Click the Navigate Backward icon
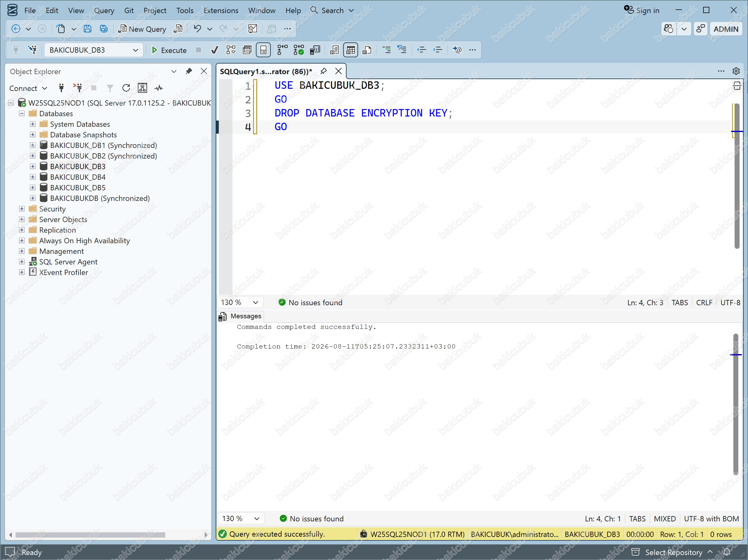 pos(16,29)
